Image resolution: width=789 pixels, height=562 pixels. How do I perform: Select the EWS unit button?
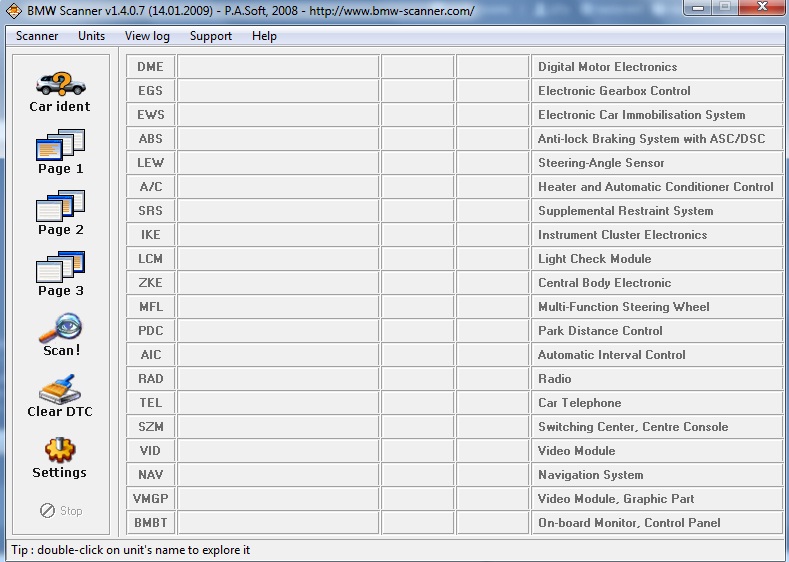point(150,115)
